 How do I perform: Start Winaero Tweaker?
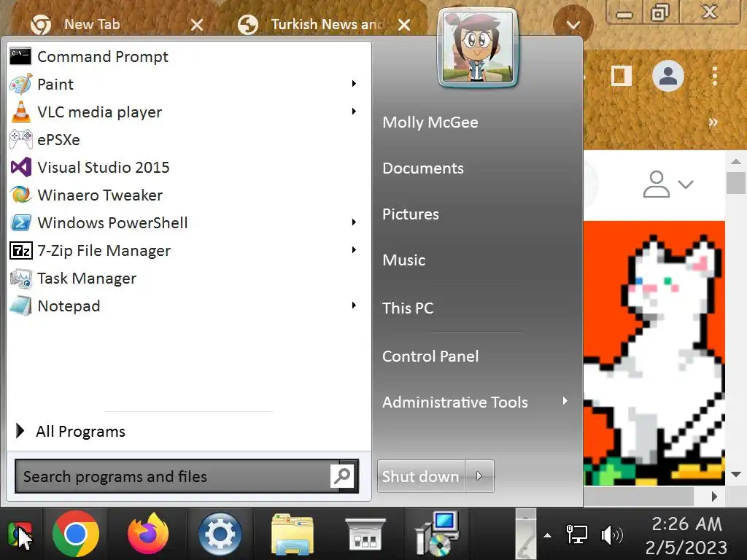[189, 195]
